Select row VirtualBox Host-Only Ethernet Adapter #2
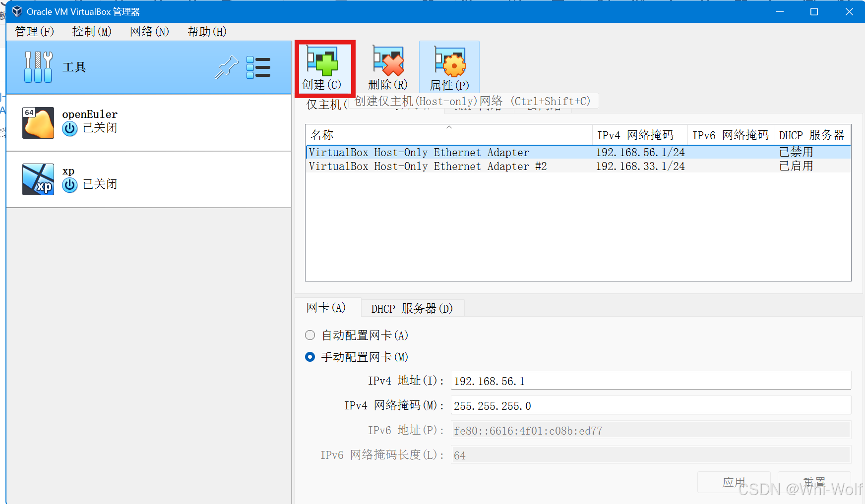The image size is (865, 504). tap(578, 166)
